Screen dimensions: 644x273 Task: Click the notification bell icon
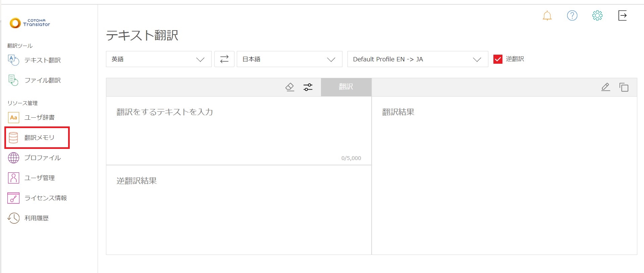[x=547, y=16]
